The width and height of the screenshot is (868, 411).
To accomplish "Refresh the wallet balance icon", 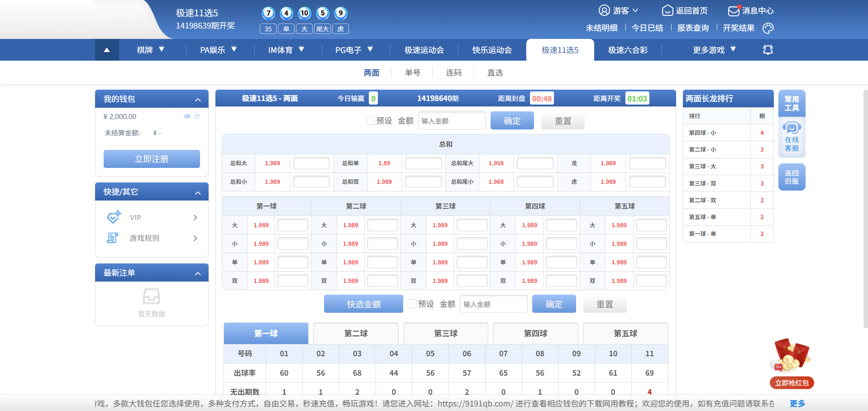I will pos(197,116).
